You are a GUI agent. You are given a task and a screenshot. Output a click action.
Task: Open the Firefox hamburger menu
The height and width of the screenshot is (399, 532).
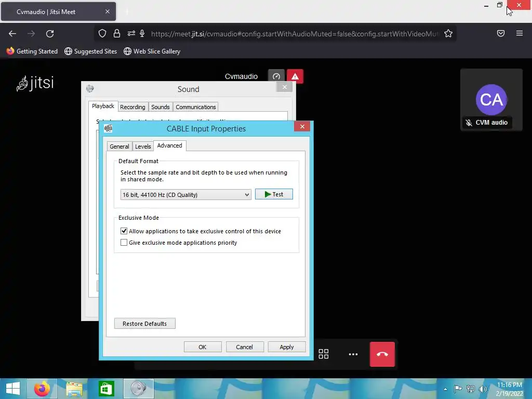click(x=519, y=33)
